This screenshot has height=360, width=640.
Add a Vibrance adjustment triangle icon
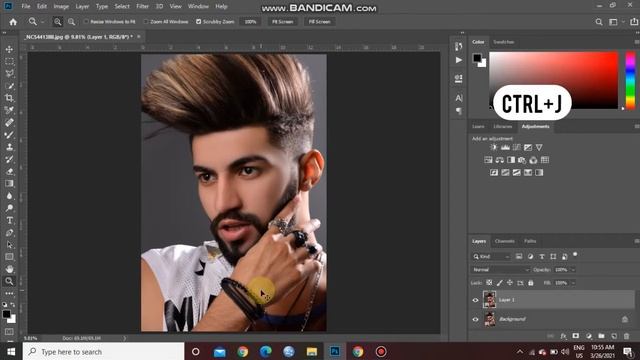539,147
